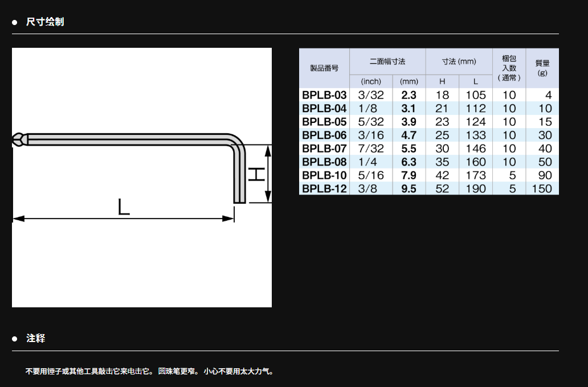Select the 製品番号 column header
The width and height of the screenshot is (588, 387).
tap(324, 68)
